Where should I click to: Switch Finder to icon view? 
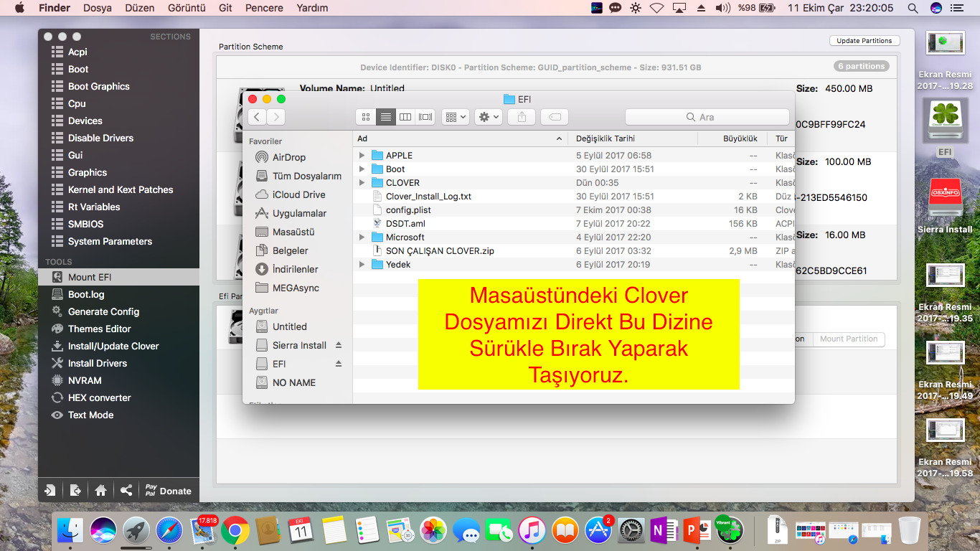coord(366,117)
